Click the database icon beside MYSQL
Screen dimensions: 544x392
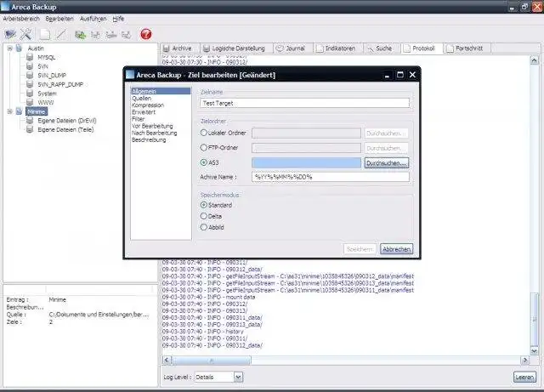[30, 57]
